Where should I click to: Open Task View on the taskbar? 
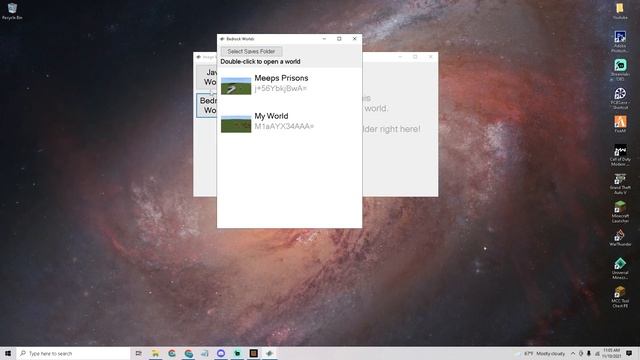(x=139, y=353)
